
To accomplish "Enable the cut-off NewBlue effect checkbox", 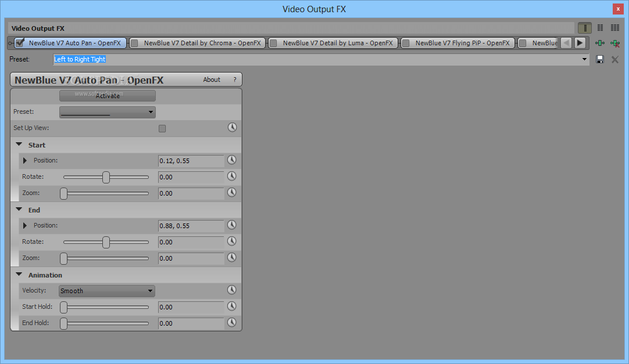I will coord(523,43).
